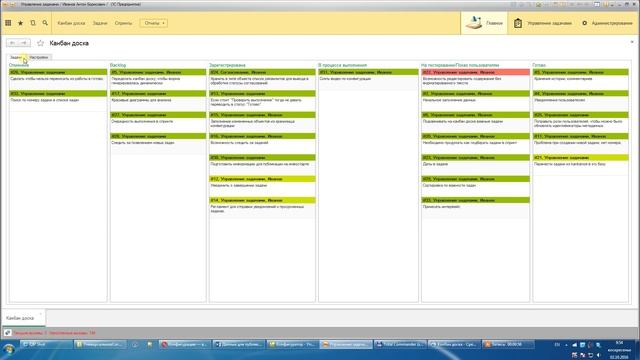The height and width of the screenshot is (360, 640).
Task: Open the favorites star in the top toolbar
Action: coord(20,23)
